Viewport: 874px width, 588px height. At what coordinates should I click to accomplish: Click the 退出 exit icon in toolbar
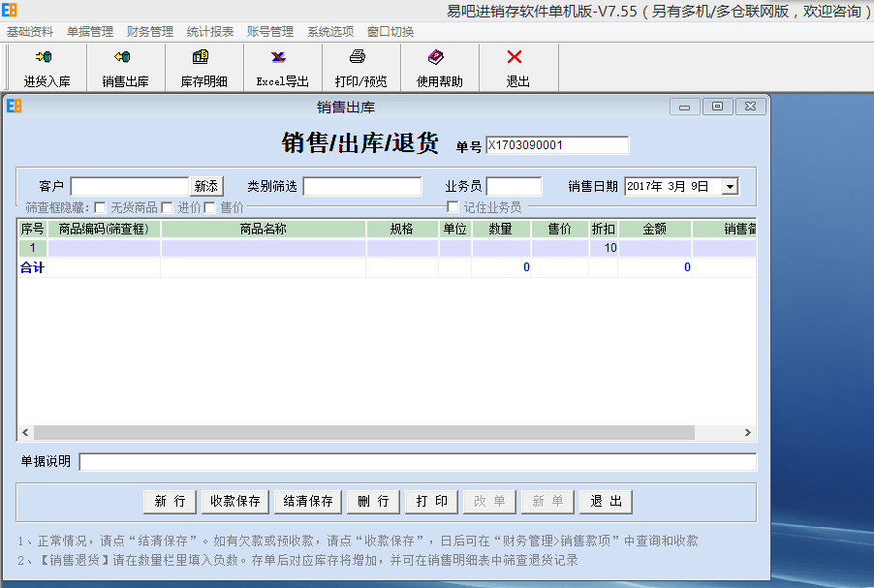click(516, 67)
